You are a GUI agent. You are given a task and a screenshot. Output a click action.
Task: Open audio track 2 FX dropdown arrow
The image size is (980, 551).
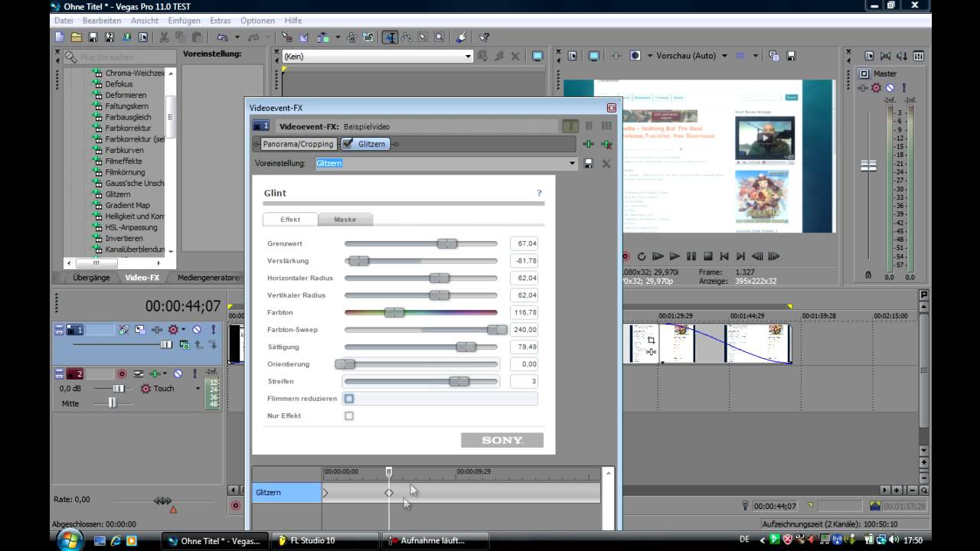click(x=164, y=373)
